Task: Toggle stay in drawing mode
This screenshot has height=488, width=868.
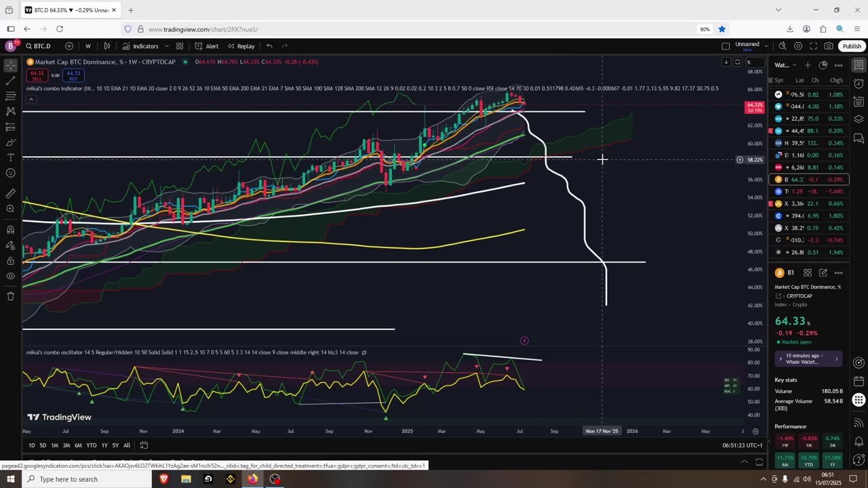Action: [x=11, y=245]
